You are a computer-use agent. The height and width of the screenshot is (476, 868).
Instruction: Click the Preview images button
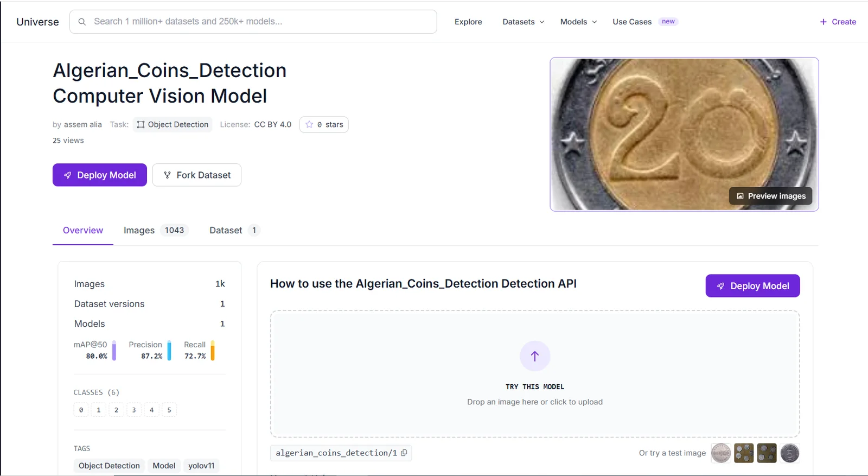(770, 196)
